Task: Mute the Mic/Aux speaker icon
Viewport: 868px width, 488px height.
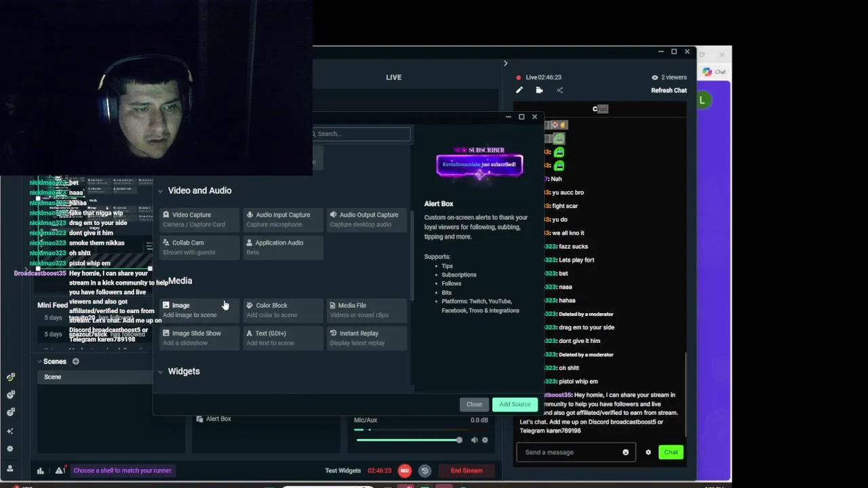Action: (474, 440)
